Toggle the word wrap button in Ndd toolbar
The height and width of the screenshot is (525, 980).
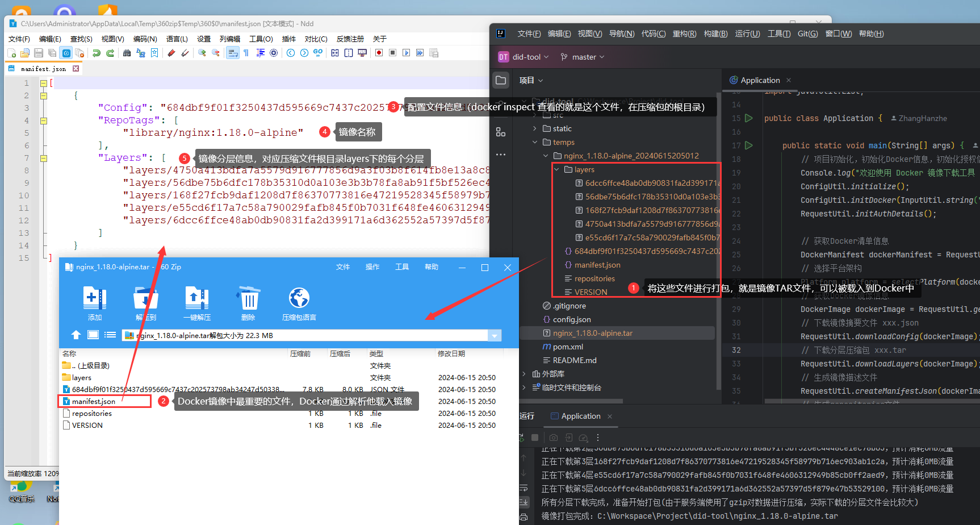coord(232,53)
